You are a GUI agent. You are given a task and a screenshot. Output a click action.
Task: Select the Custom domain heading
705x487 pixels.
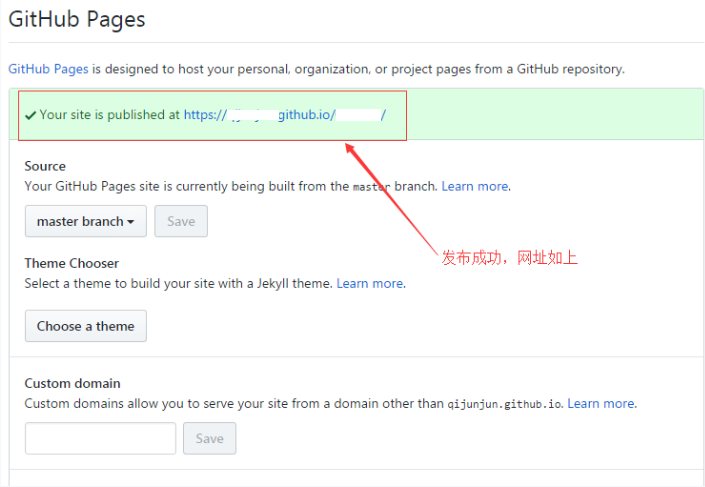[x=72, y=383]
